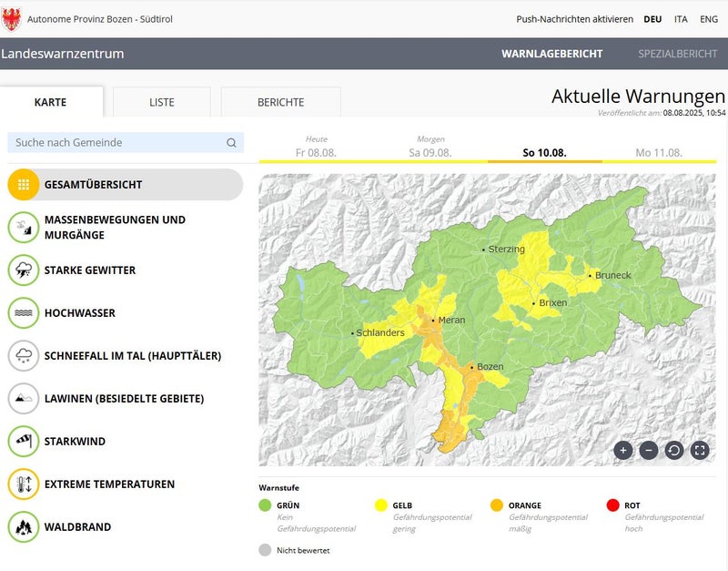Viewport: 728px width, 571px height.
Task: Select the Schneefall im Tal icon
Action: click(24, 356)
